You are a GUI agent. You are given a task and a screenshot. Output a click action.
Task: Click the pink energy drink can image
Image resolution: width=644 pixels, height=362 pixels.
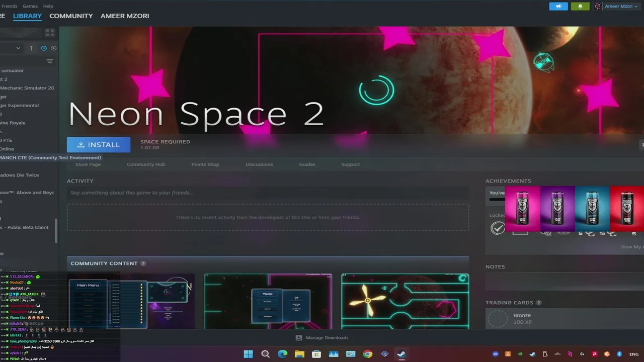(522, 209)
